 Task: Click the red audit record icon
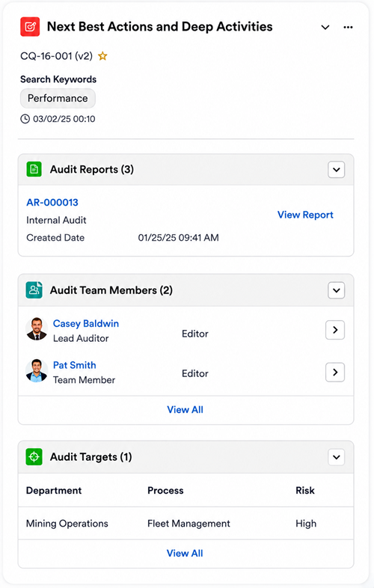tap(30, 27)
